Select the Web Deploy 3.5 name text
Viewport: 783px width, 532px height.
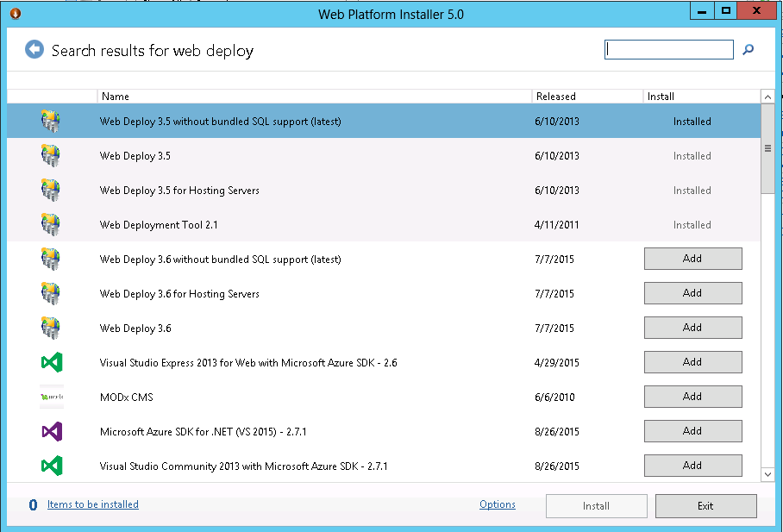click(135, 156)
